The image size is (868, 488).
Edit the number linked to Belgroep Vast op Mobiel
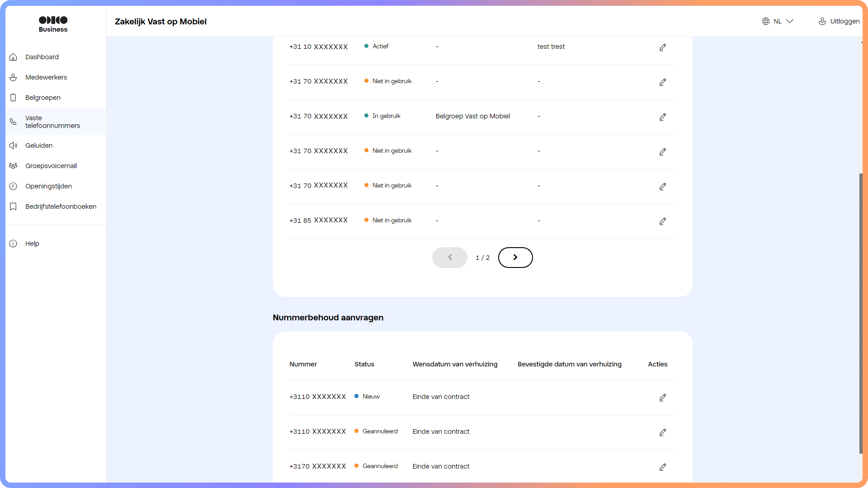(x=662, y=117)
